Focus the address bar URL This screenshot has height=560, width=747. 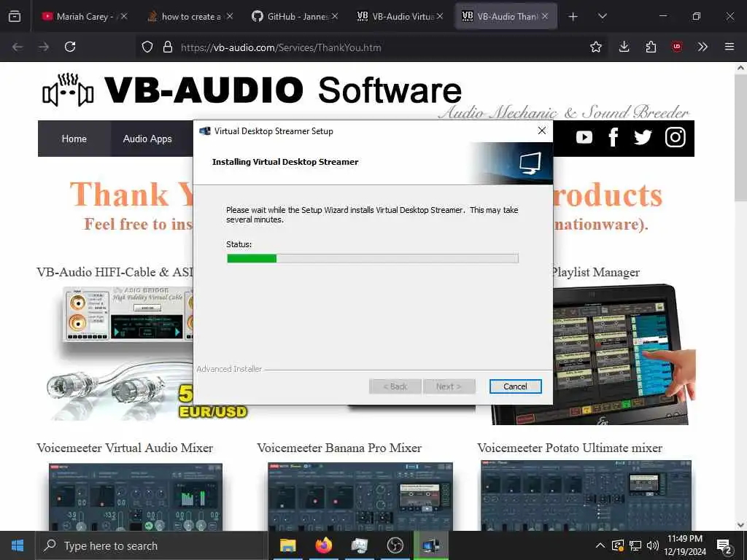pos(281,47)
